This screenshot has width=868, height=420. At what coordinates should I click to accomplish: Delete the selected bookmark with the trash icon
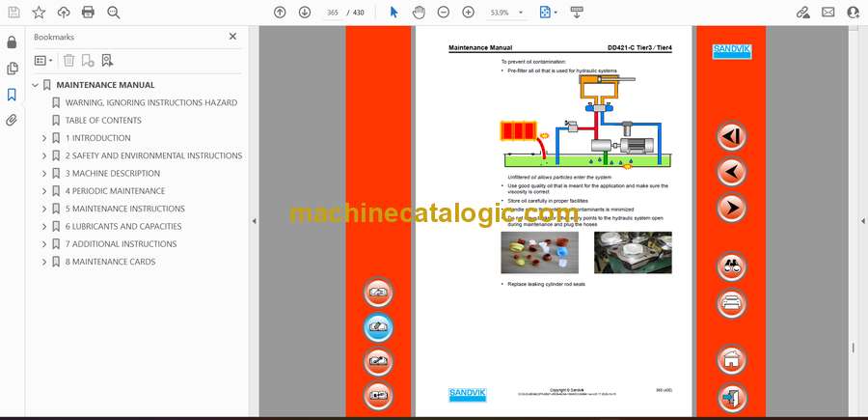coord(68,61)
